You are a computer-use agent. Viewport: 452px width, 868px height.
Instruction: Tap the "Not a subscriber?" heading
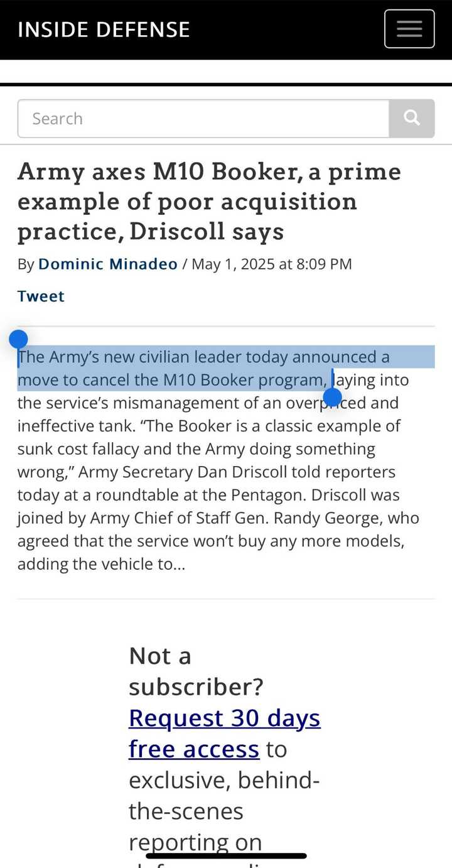(x=195, y=671)
